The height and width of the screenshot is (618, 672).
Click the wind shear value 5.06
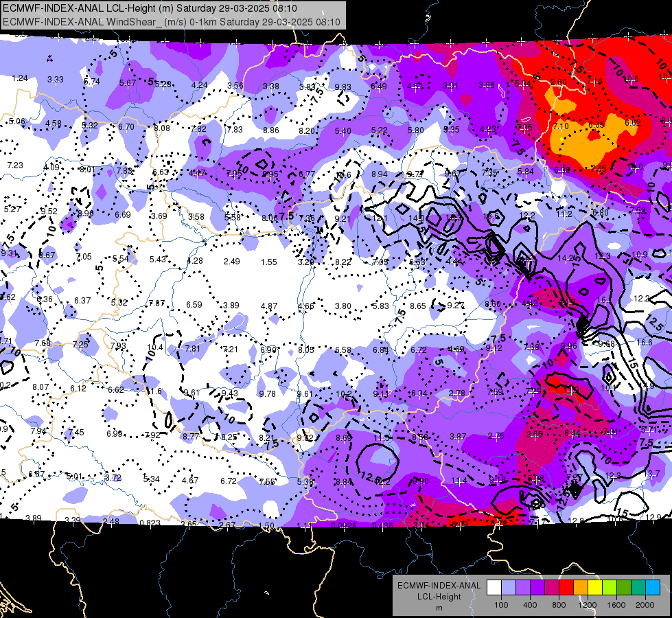[x=17, y=122]
